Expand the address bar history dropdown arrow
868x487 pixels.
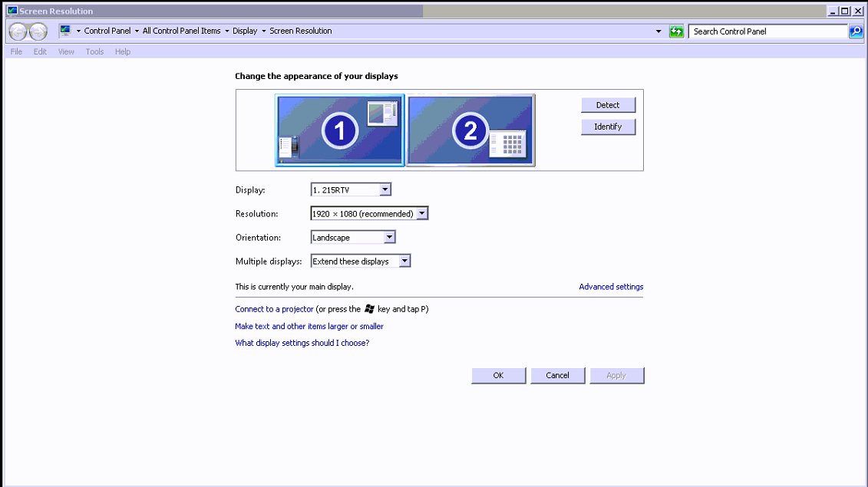click(x=658, y=31)
